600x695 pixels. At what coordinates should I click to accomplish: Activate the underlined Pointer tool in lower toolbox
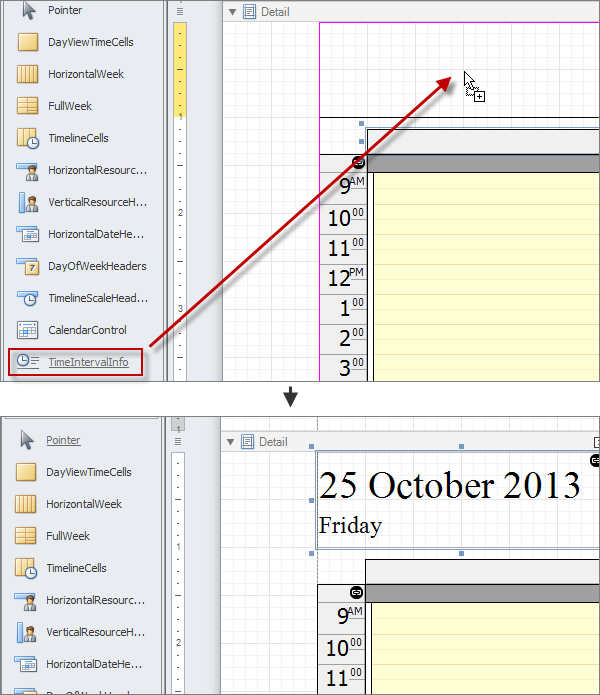64,440
